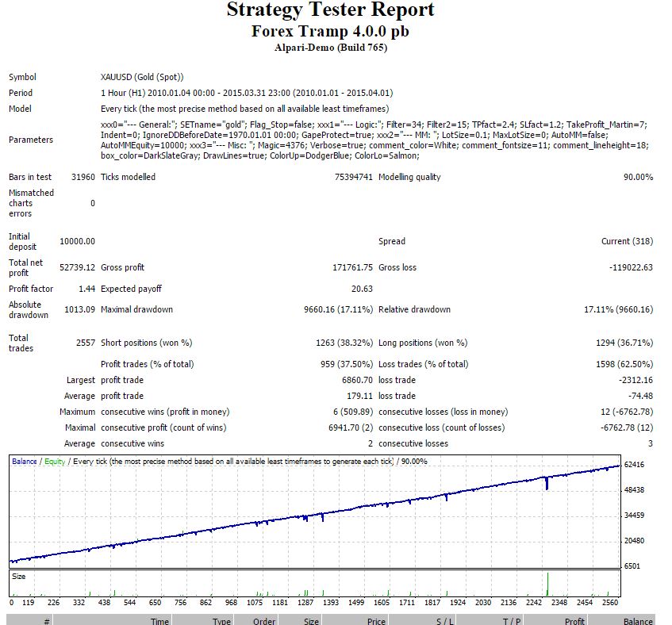Select the Gross loss value -119022.63
The width and height of the screenshot is (672, 625).
pos(631,267)
